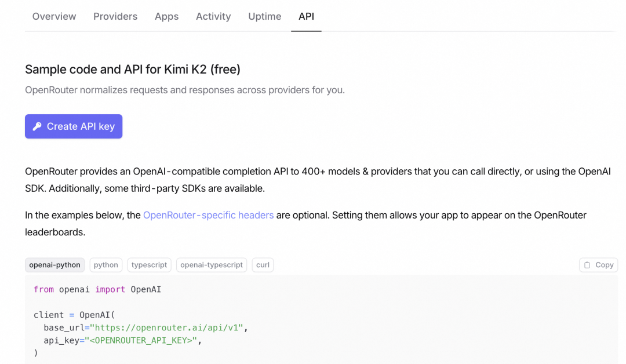626x364 pixels.
Task: Click the key icon on Create API key
Action: pos(37,126)
